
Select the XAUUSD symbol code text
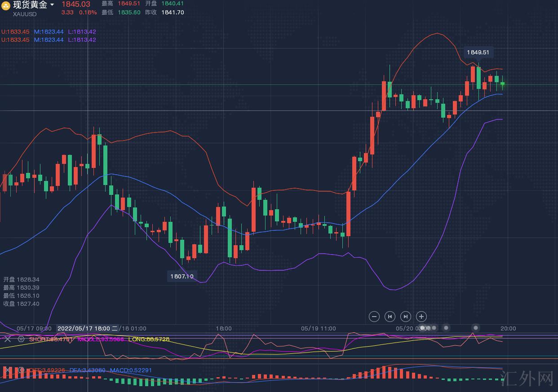pyautogui.click(x=25, y=14)
